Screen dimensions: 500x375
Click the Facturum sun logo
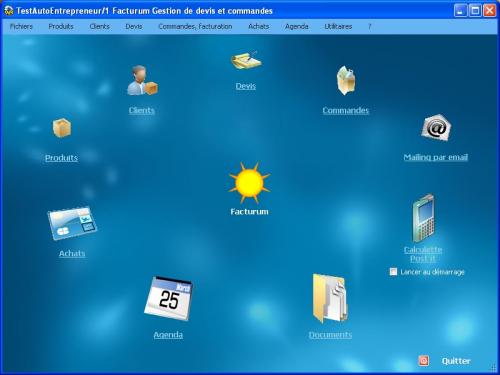249,183
